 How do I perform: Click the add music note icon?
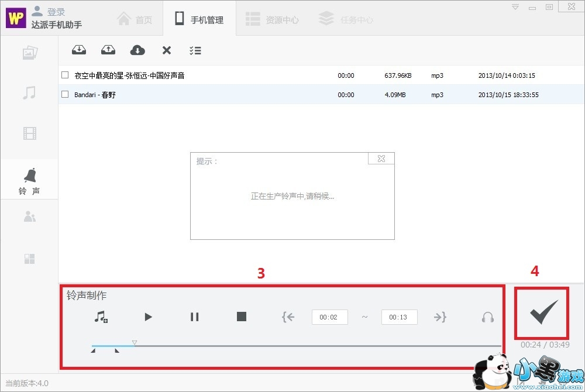point(101,317)
